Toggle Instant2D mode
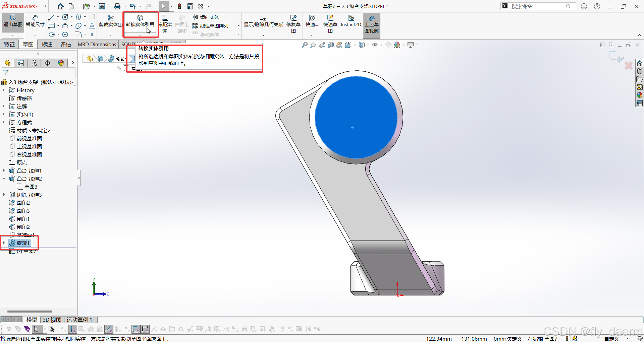Image resolution: width=644 pixels, height=342 pixels. (x=351, y=21)
